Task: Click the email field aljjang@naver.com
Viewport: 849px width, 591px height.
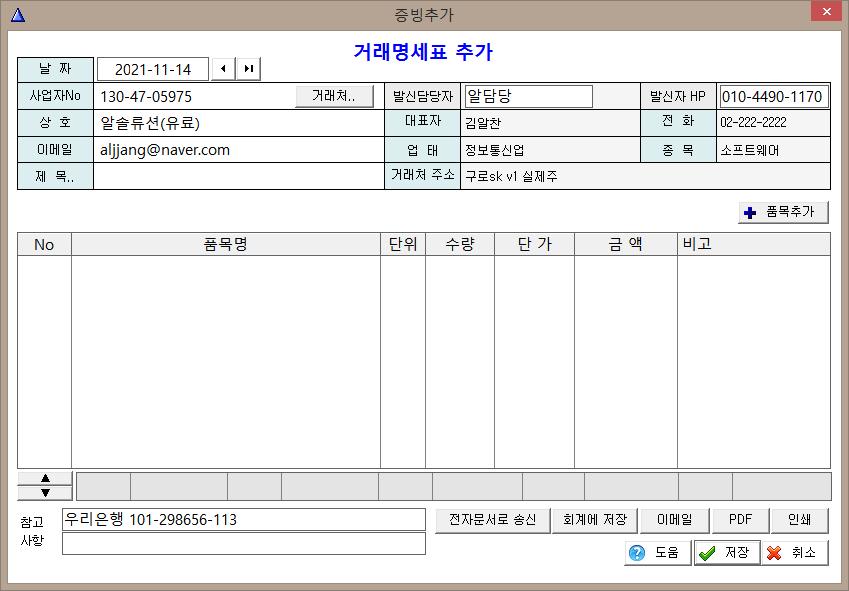Action: (x=239, y=150)
